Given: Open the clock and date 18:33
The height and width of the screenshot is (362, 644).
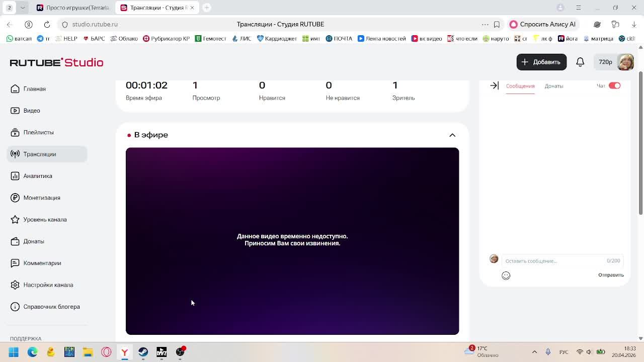Looking at the screenshot, I should tap(624, 351).
